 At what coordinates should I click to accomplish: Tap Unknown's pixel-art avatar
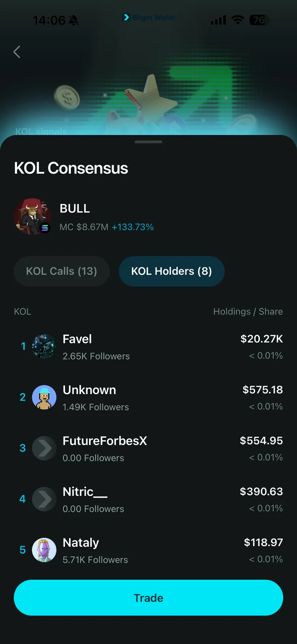44,397
